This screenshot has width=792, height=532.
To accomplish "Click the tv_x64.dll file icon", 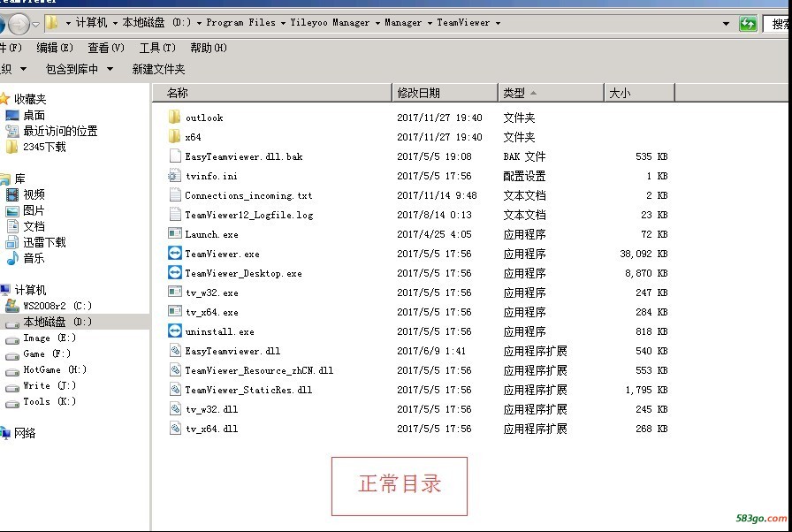I will click(175, 428).
